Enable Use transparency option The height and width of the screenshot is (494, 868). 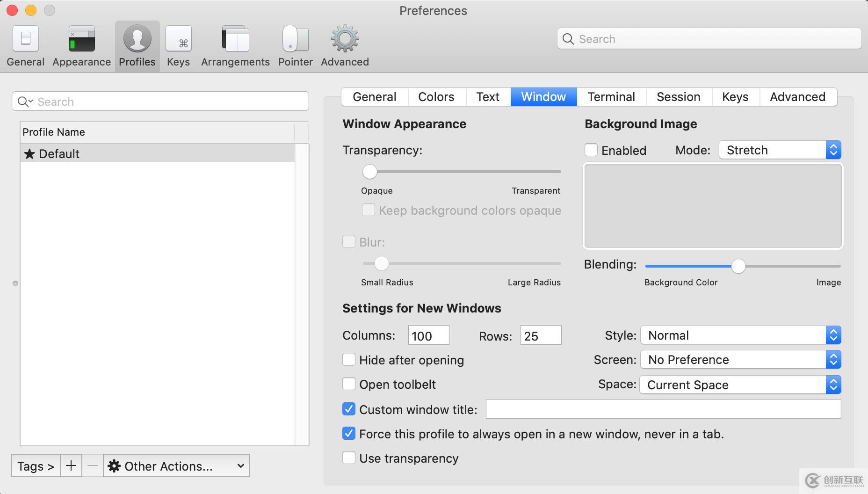click(348, 458)
